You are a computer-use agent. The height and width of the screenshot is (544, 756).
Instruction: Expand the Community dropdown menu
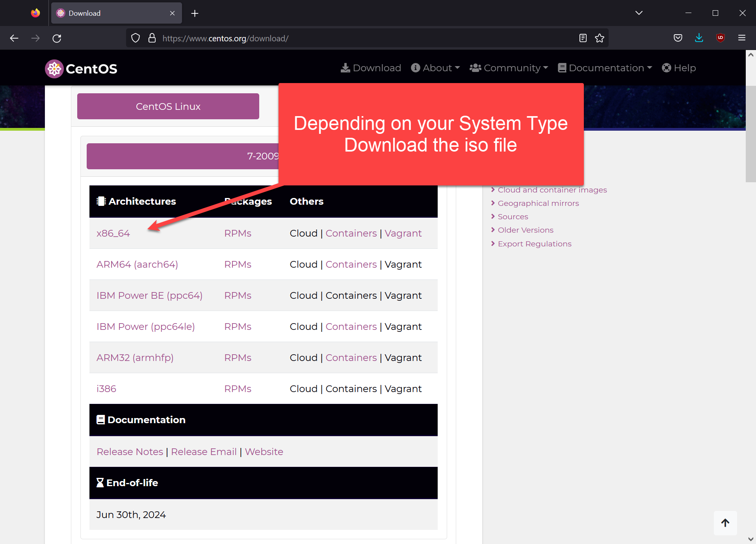509,68
